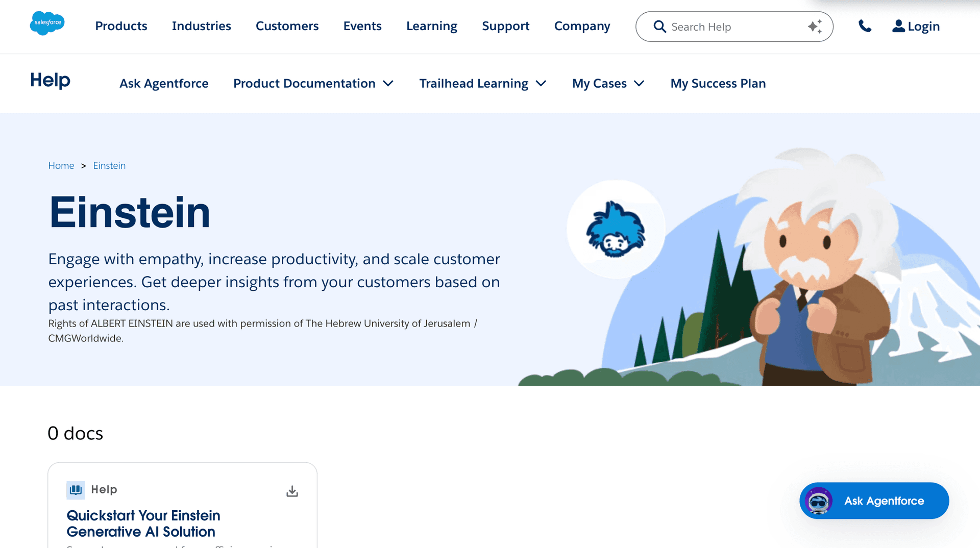Download the Quickstart Einstein doc
This screenshot has height=548, width=980.
point(292,490)
